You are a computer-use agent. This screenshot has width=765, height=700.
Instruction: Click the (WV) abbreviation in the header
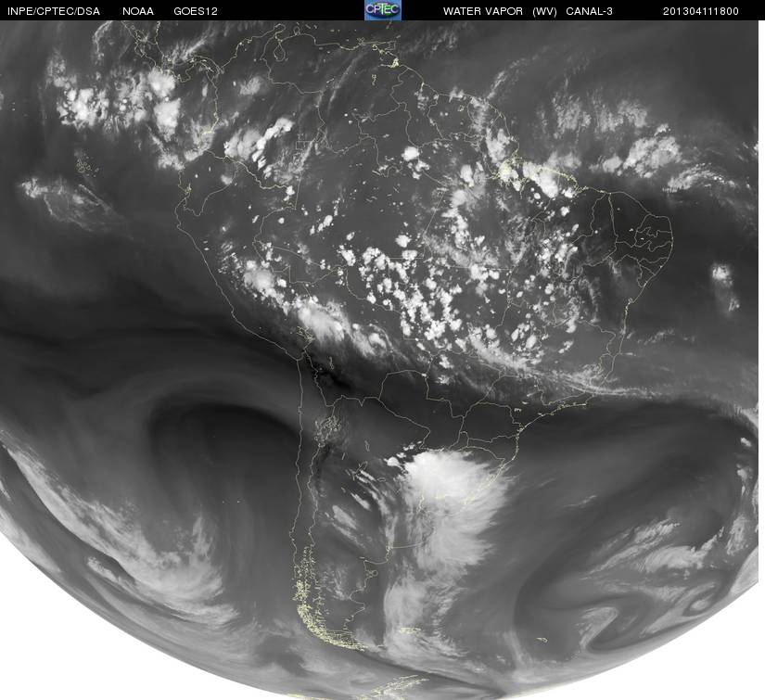coord(545,11)
